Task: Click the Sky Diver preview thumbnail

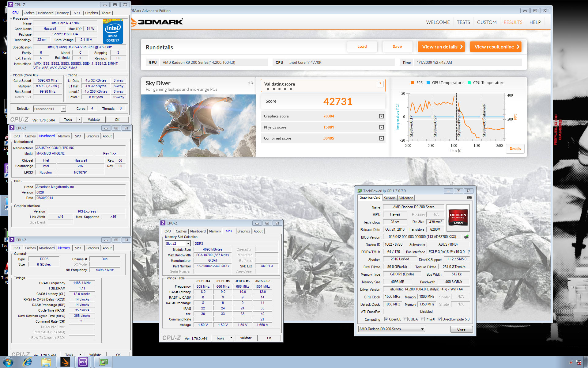Action: (198, 125)
